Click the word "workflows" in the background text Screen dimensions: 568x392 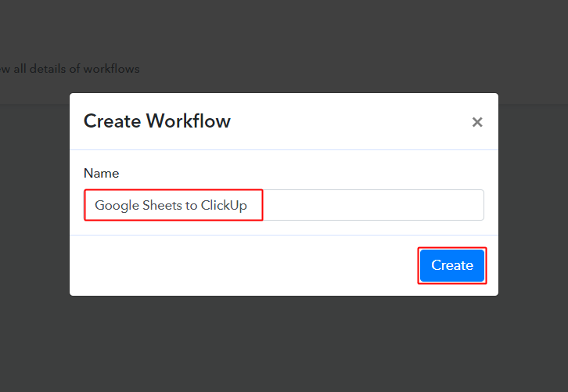[x=111, y=69]
